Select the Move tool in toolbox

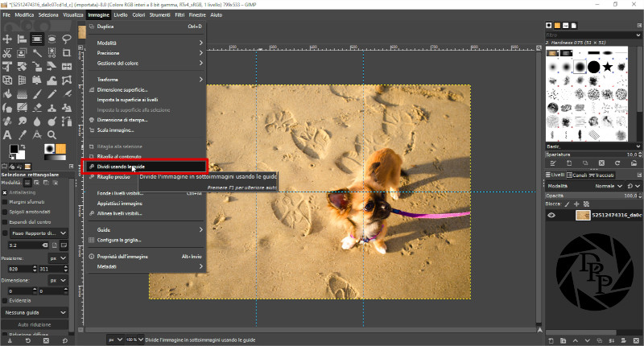pos(7,38)
